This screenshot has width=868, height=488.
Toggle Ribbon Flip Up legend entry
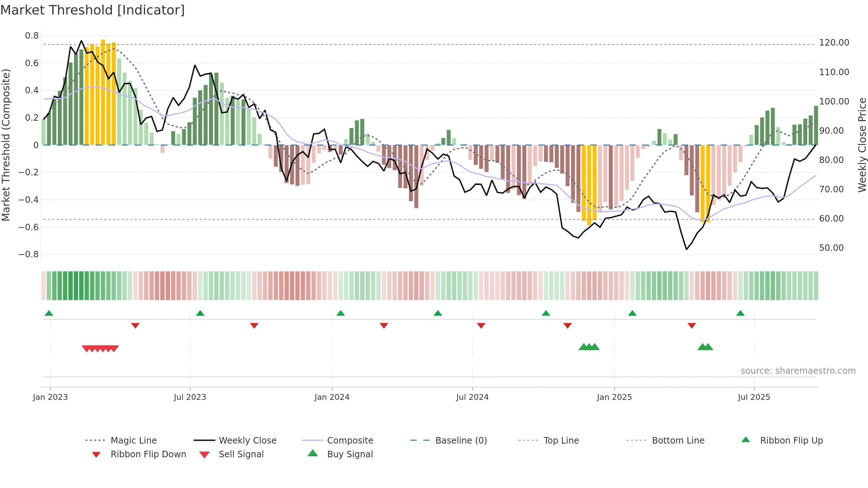pyautogui.click(x=782, y=440)
